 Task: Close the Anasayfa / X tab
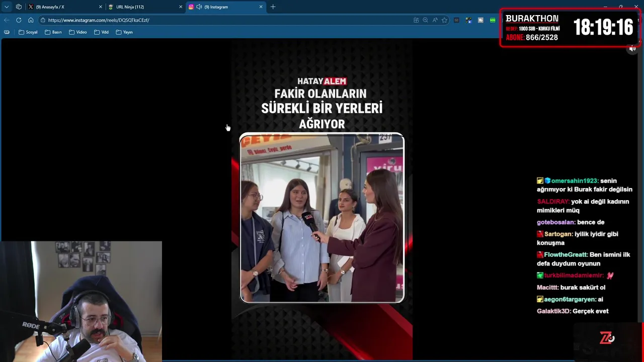[x=100, y=7]
